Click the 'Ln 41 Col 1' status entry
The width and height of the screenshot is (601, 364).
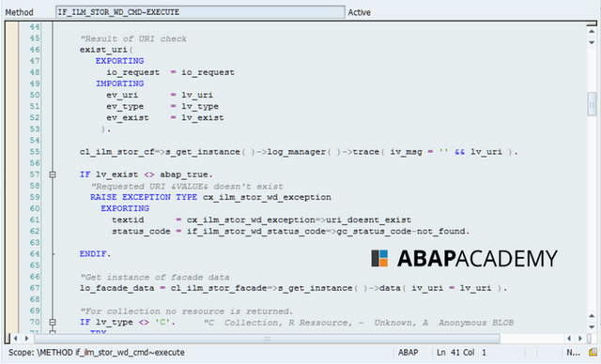point(461,352)
